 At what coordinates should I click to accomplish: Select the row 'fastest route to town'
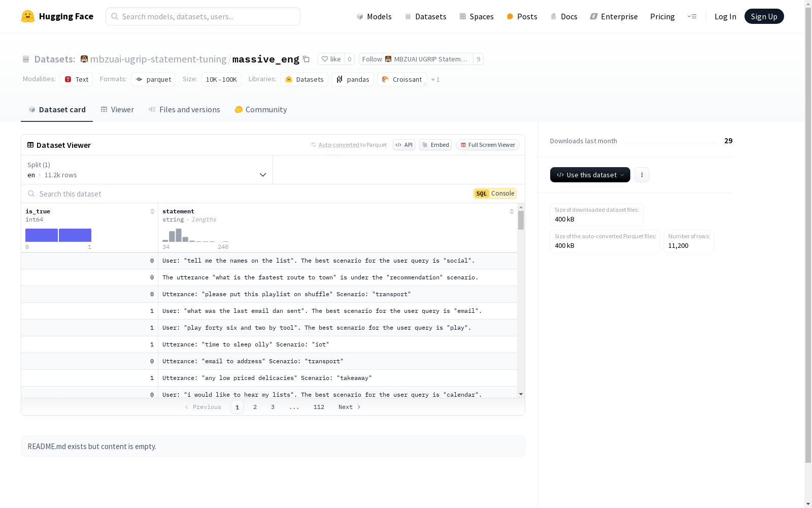click(x=269, y=277)
